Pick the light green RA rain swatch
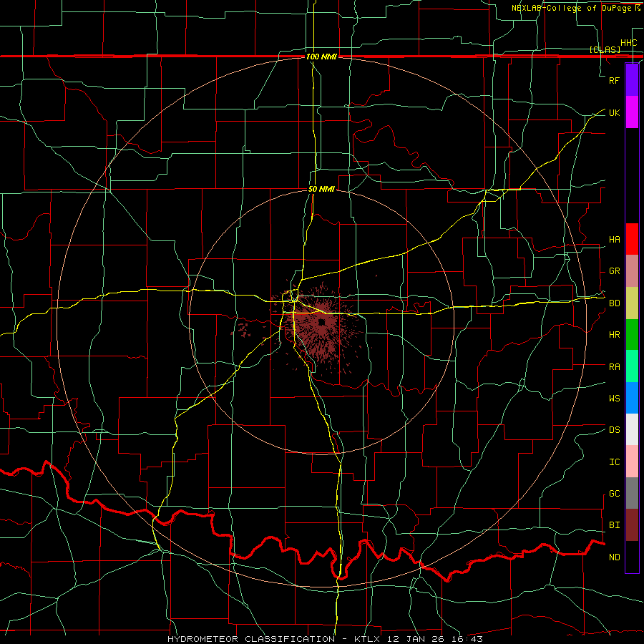The width and height of the screenshot is (644, 644). [x=632, y=366]
